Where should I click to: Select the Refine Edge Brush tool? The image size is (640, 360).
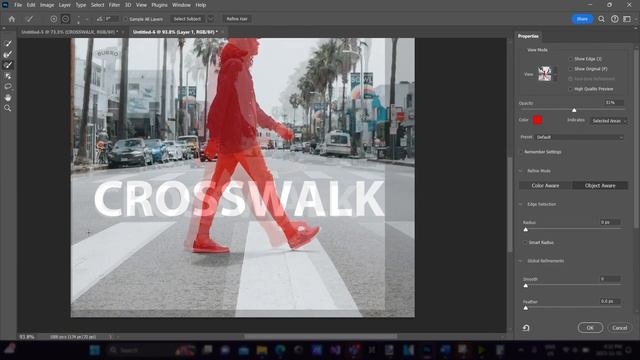click(8, 54)
